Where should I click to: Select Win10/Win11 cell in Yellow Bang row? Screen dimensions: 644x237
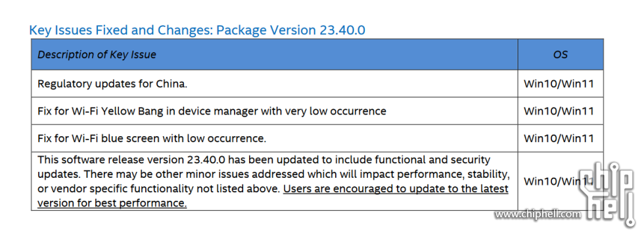point(560,111)
